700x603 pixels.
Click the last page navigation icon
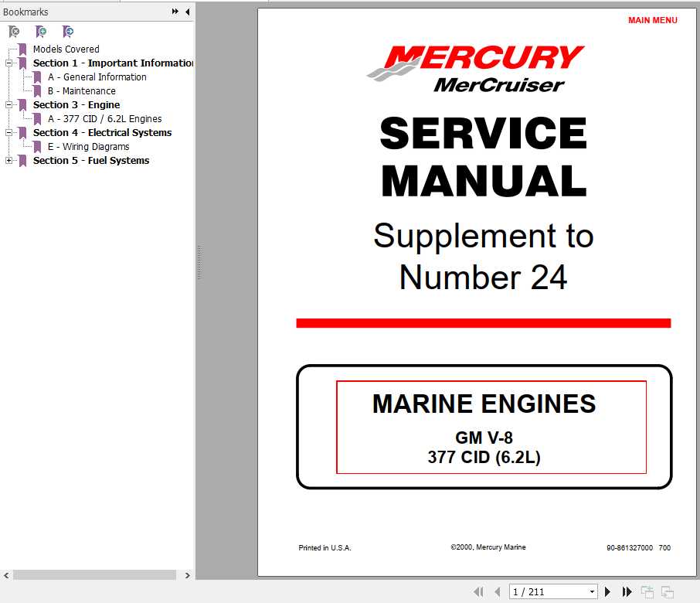[x=627, y=591]
